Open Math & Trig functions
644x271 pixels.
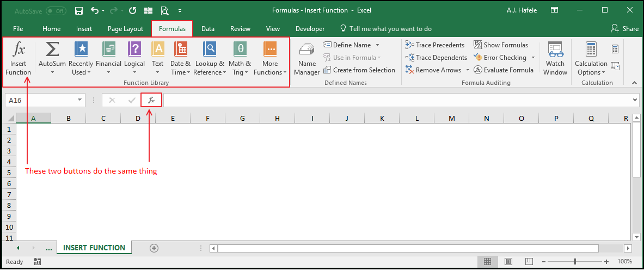240,59
